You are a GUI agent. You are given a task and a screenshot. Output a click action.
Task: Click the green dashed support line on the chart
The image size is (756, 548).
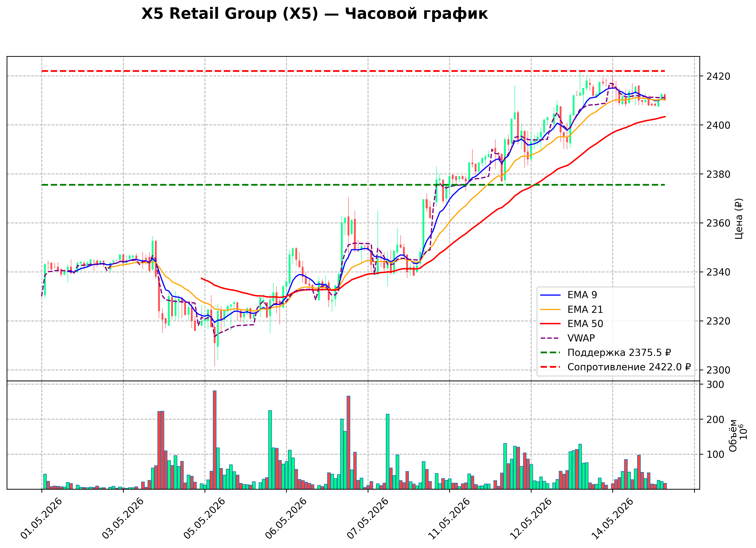click(x=353, y=185)
